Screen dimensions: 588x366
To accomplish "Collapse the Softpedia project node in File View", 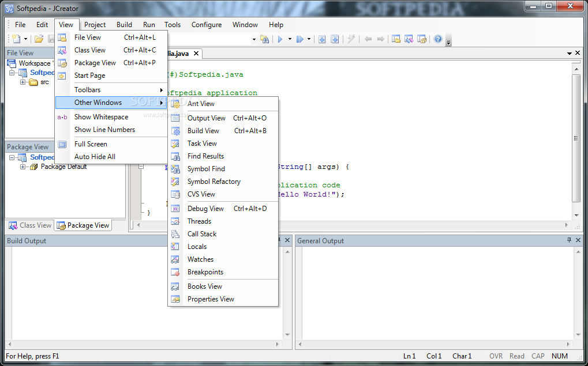I will 12,73.
